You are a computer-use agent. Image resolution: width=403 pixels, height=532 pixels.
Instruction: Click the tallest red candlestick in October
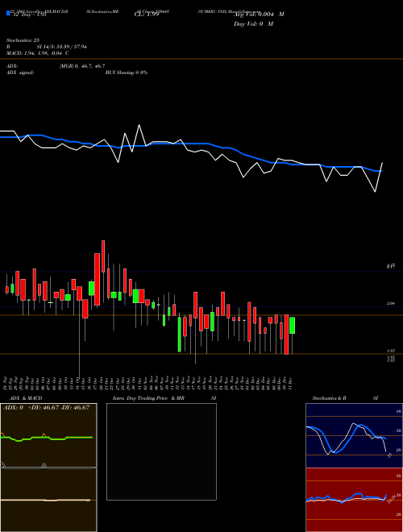97,279
